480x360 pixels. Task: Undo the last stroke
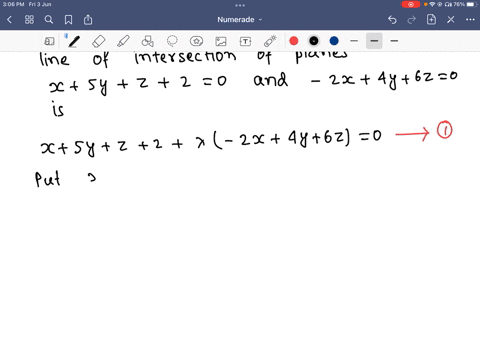click(392, 20)
